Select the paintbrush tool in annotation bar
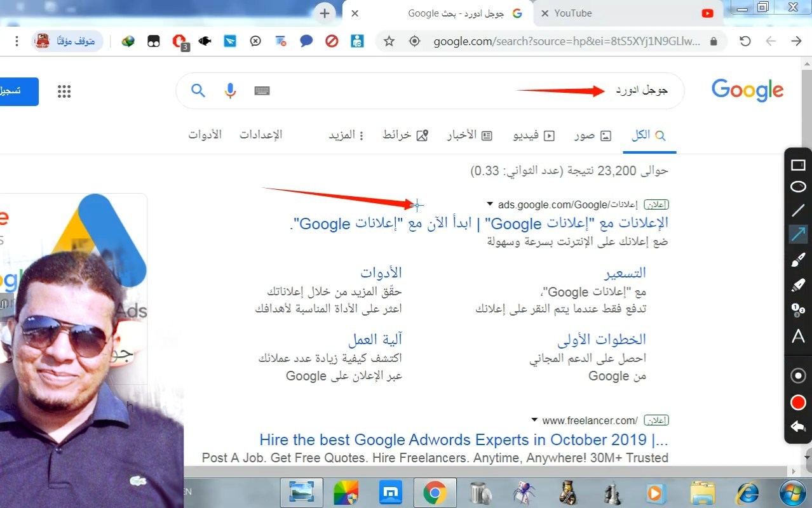The width and height of the screenshot is (812, 508). (798, 260)
